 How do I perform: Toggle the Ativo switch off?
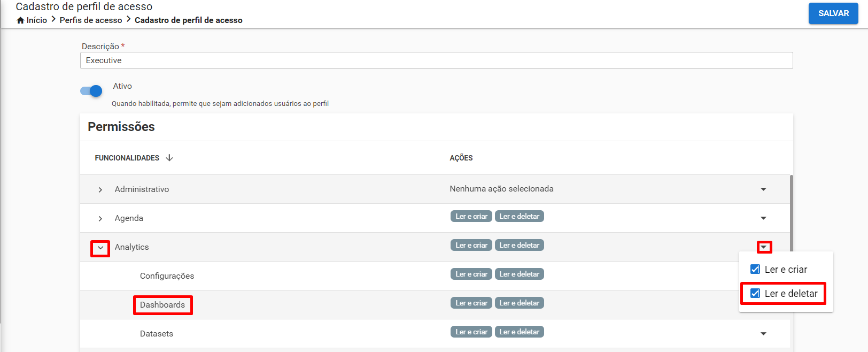pyautogui.click(x=91, y=91)
